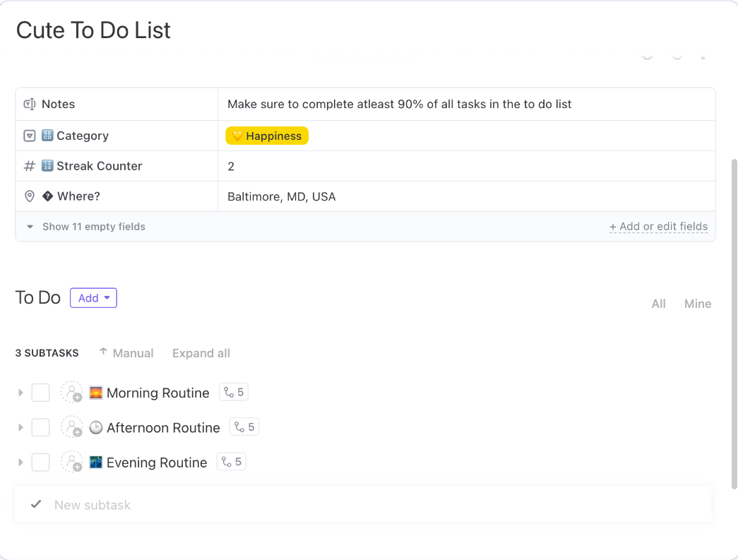738x560 pixels.
Task: Click the Category dropdown field icon
Action: 29,136
